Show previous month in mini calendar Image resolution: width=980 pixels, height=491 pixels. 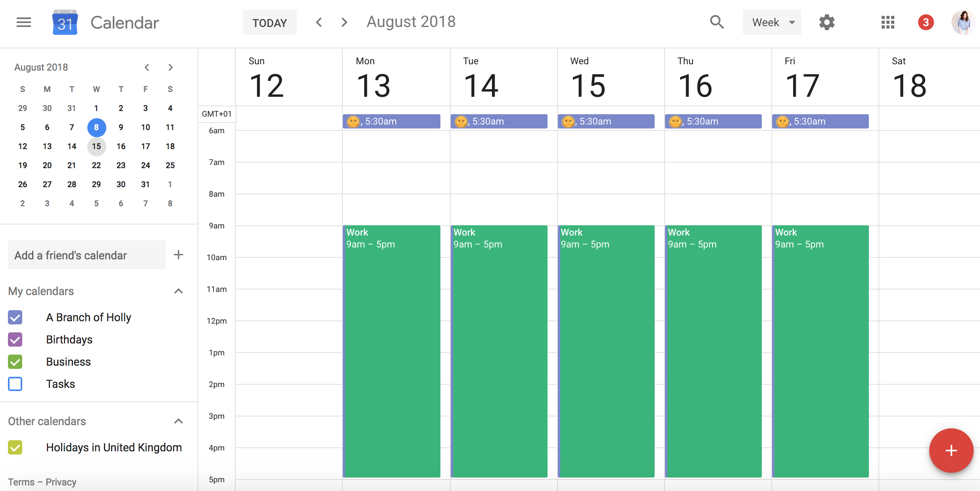click(x=147, y=67)
